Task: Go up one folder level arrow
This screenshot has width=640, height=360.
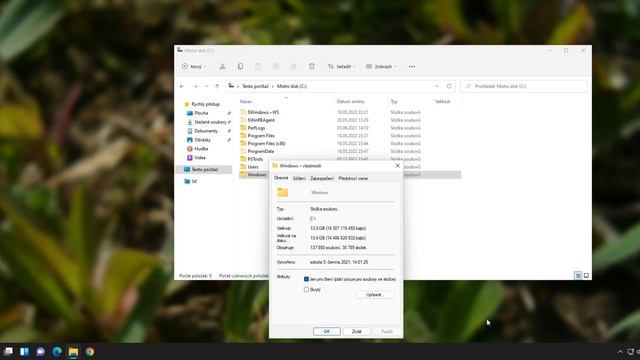Action: point(217,86)
